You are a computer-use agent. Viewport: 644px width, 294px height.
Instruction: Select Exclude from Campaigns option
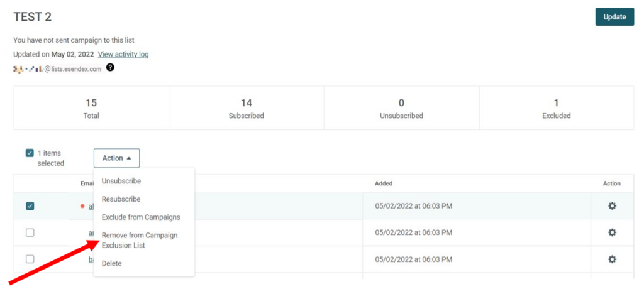tap(141, 217)
